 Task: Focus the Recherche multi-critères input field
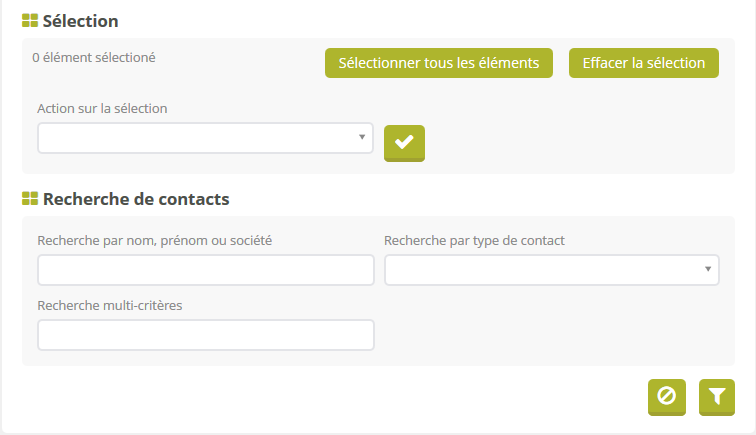[205, 335]
